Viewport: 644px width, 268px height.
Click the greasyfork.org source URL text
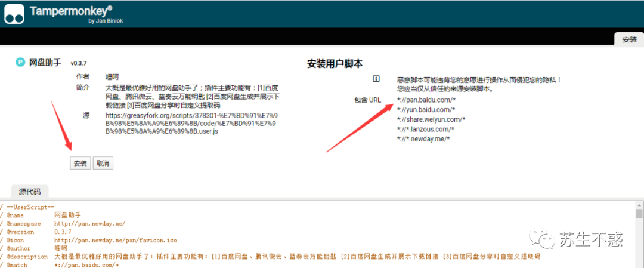pos(192,124)
